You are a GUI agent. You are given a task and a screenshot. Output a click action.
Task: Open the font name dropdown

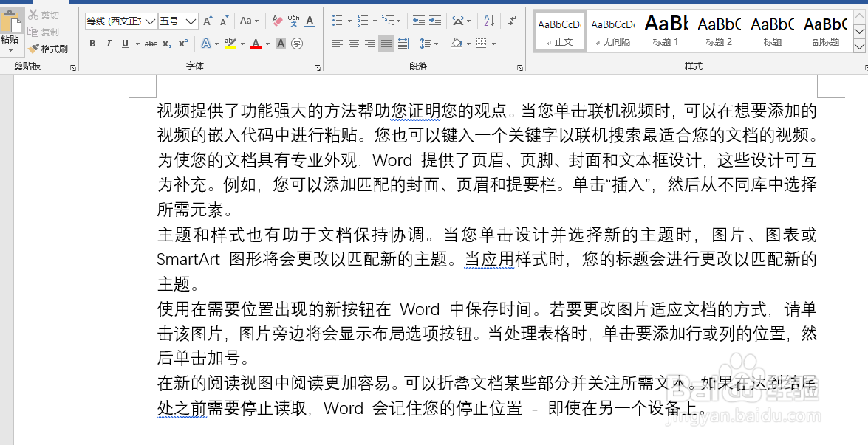[149, 21]
